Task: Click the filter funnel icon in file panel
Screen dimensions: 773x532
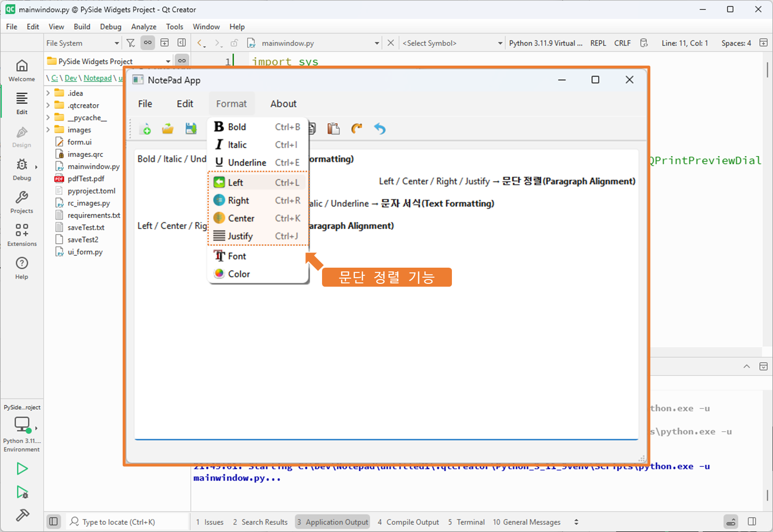Action: 130,43
